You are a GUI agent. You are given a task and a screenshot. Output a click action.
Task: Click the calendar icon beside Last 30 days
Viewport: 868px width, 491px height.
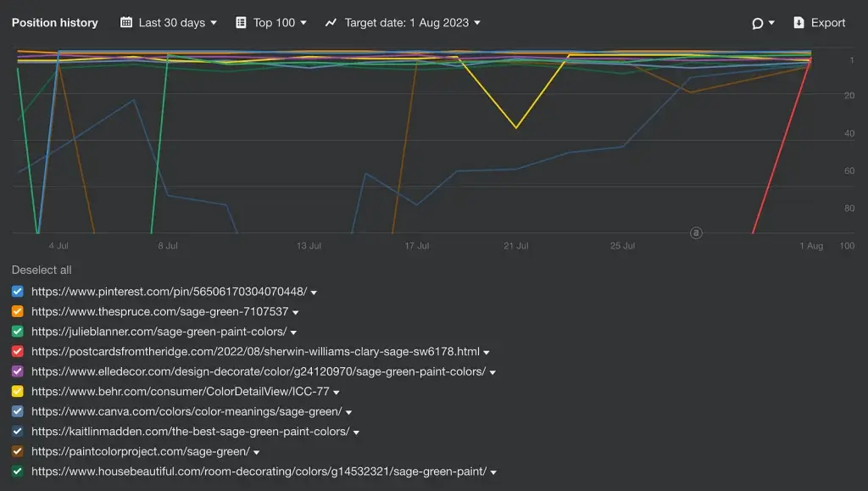coord(126,23)
